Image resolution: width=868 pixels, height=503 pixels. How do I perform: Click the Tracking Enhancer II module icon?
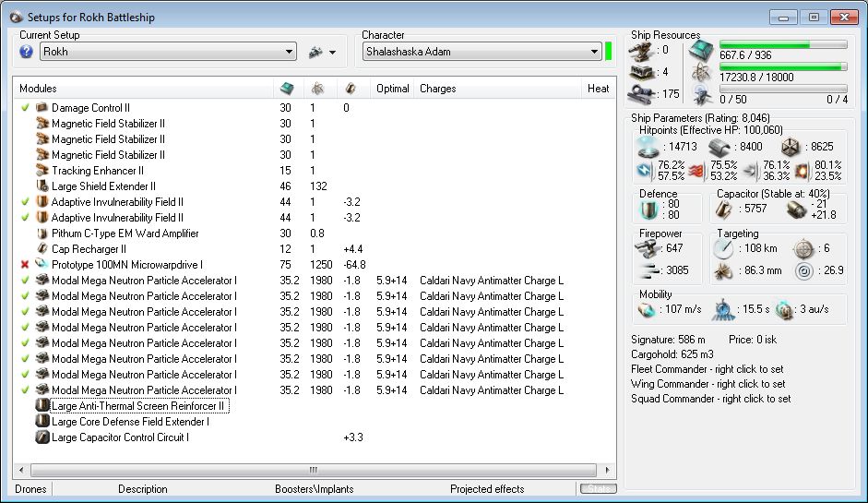[x=42, y=170]
